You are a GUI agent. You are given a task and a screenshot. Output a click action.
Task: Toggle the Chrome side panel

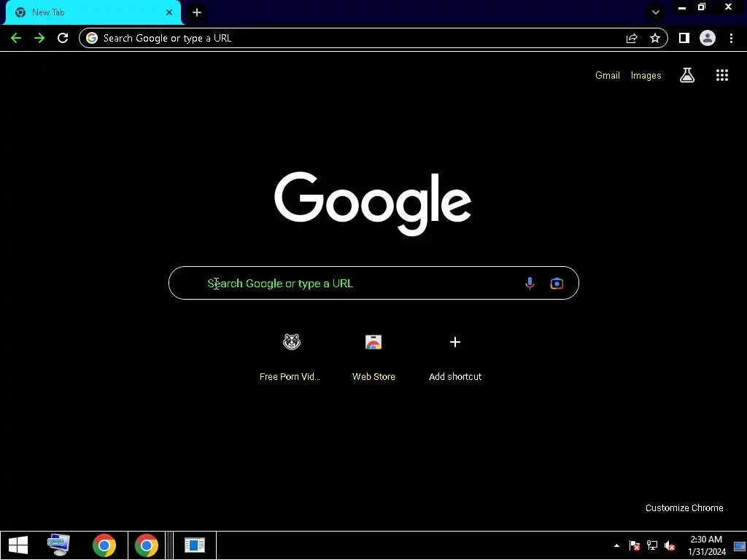pyautogui.click(x=684, y=38)
